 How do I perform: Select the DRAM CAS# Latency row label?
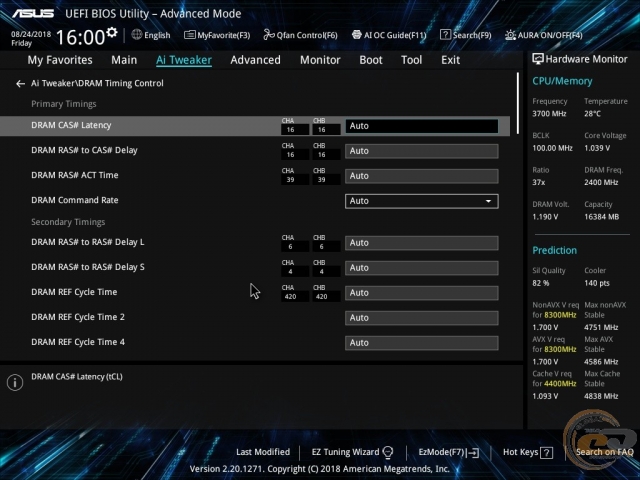pos(71,125)
